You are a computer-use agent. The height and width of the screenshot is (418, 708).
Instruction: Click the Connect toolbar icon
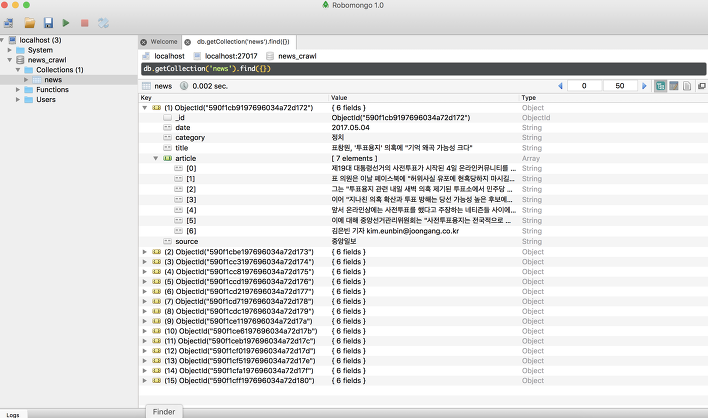point(9,23)
